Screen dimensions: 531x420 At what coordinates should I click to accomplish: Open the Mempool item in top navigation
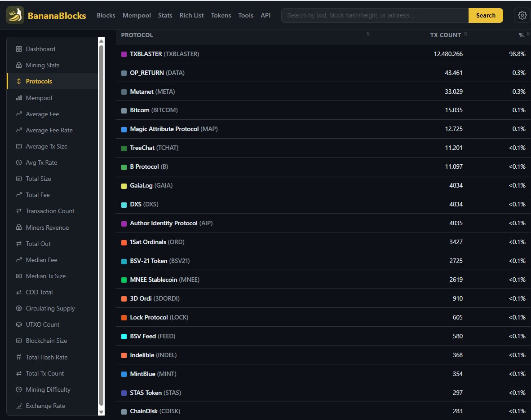click(x=137, y=15)
